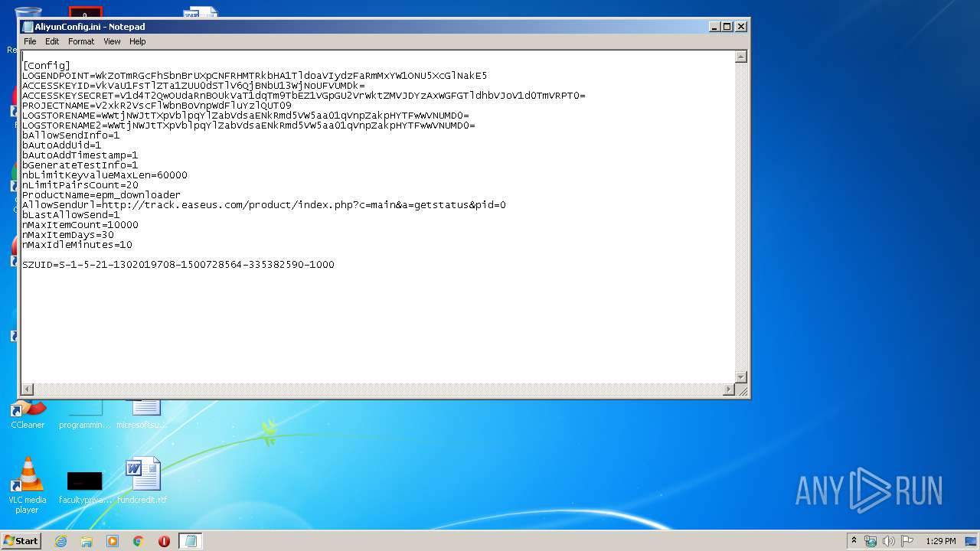The height and width of the screenshot is (551, 980).
Task: Open the Windows Start menu
Action: click(21, 540)
